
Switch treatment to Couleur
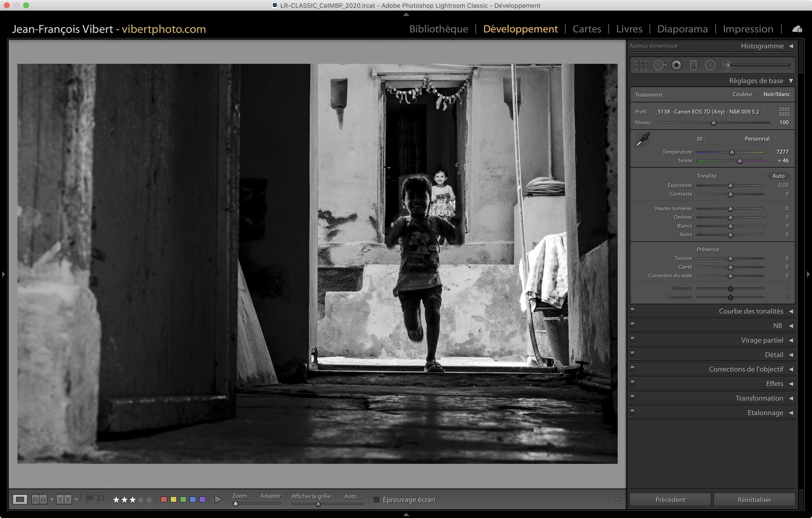(742, 94)
